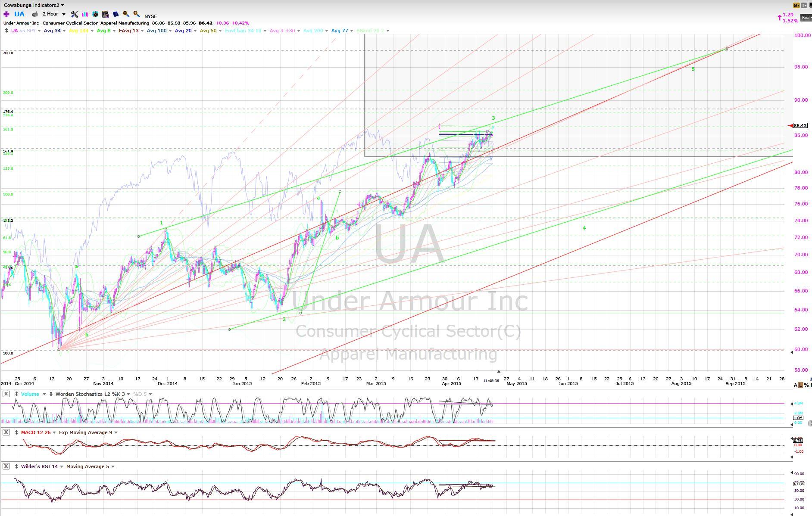Click the up-down arrows before UA vs SPY
The image size is (812, 516).
tap(6, 31)
